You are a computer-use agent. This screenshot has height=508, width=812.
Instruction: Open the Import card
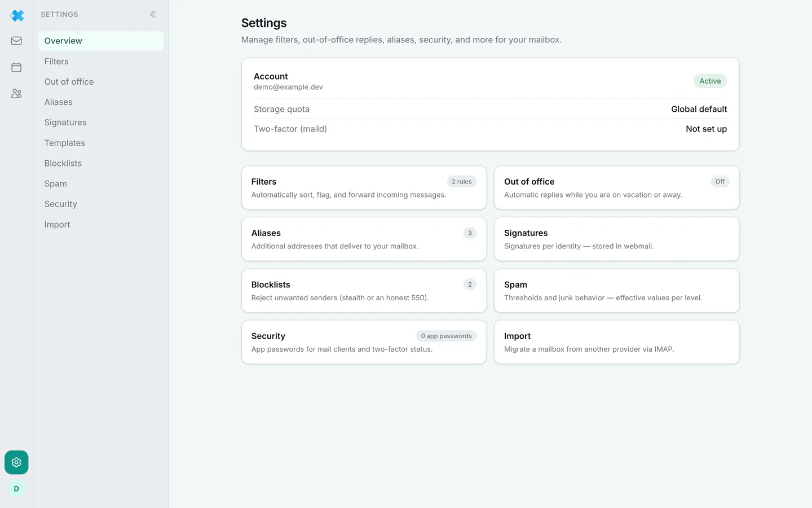pyautogui.click(x=616, y=342)
